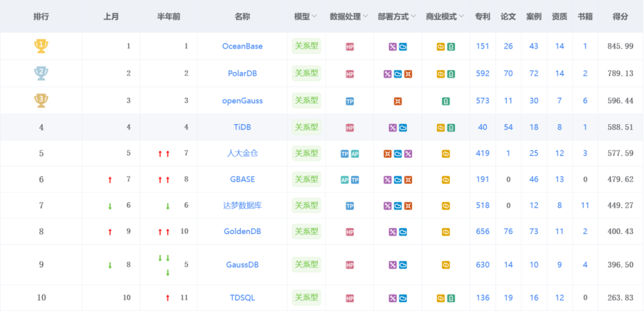644x311 pixels.
Task: Click the green business-model icon in the TDSQL row
Action: [451, 298]
